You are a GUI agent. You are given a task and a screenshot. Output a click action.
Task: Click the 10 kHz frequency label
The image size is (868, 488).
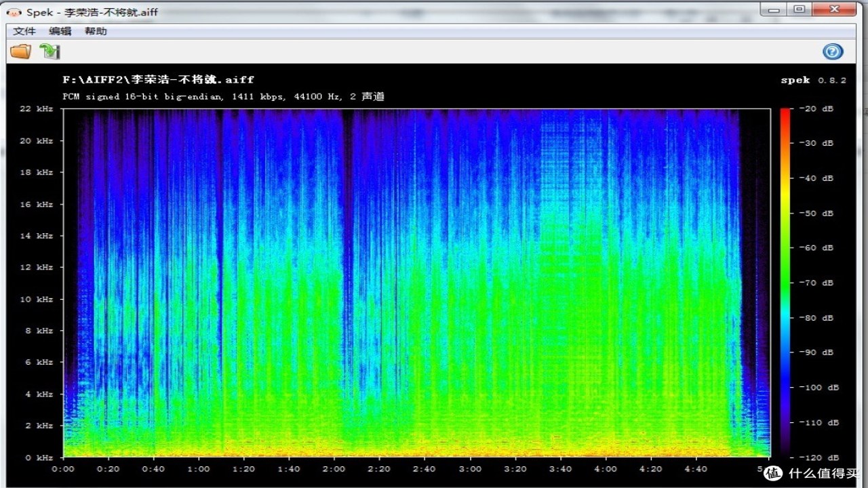click(37, 300)
